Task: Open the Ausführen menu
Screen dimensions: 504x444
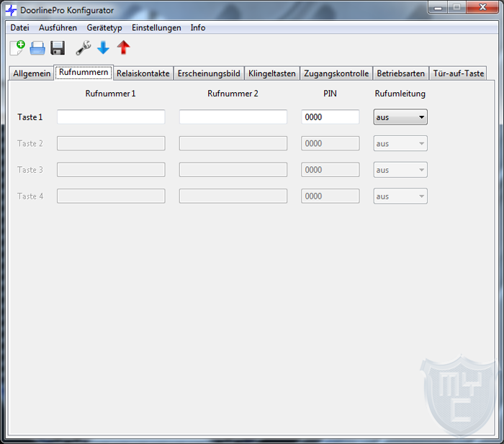Action: click(x=58, y=27)
